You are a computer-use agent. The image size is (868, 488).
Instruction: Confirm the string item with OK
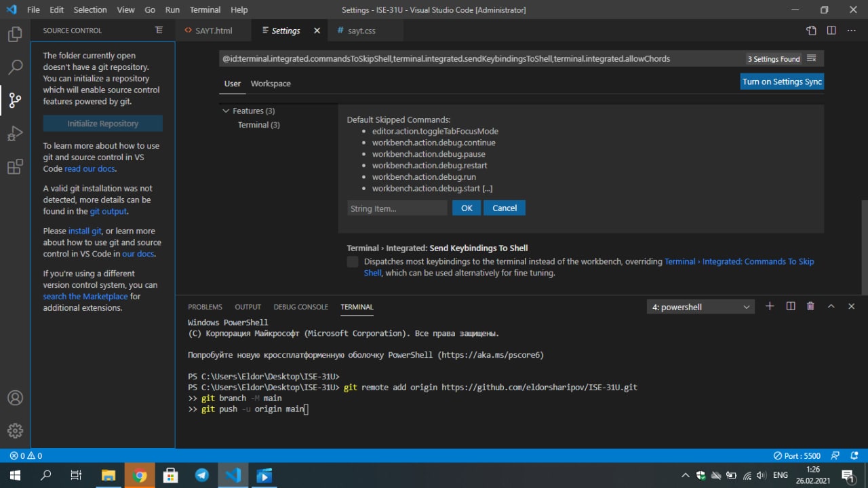(x=467, y=208)
